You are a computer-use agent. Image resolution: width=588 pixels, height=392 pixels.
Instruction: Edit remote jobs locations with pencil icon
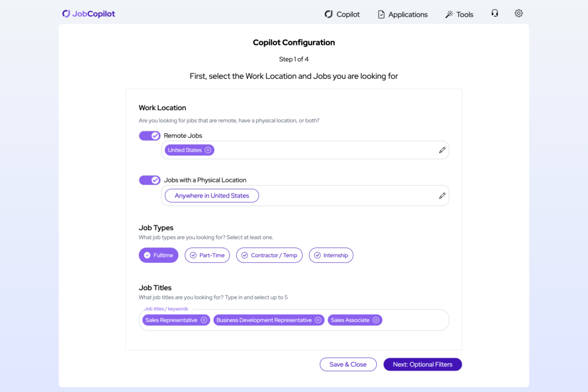pyautogui.click(x=442, y=150)
